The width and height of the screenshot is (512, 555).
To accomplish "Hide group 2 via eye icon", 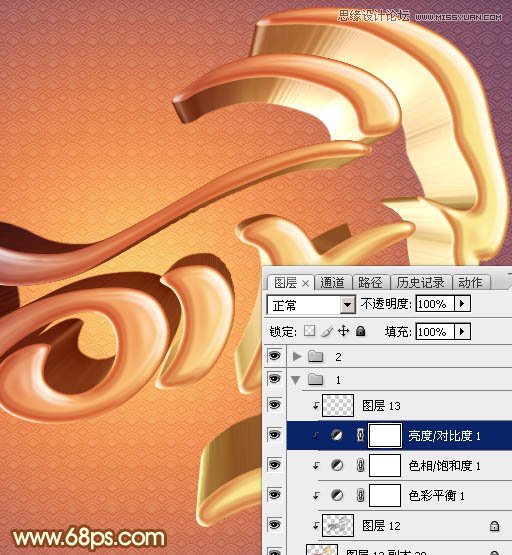I will tap(275, 356).
